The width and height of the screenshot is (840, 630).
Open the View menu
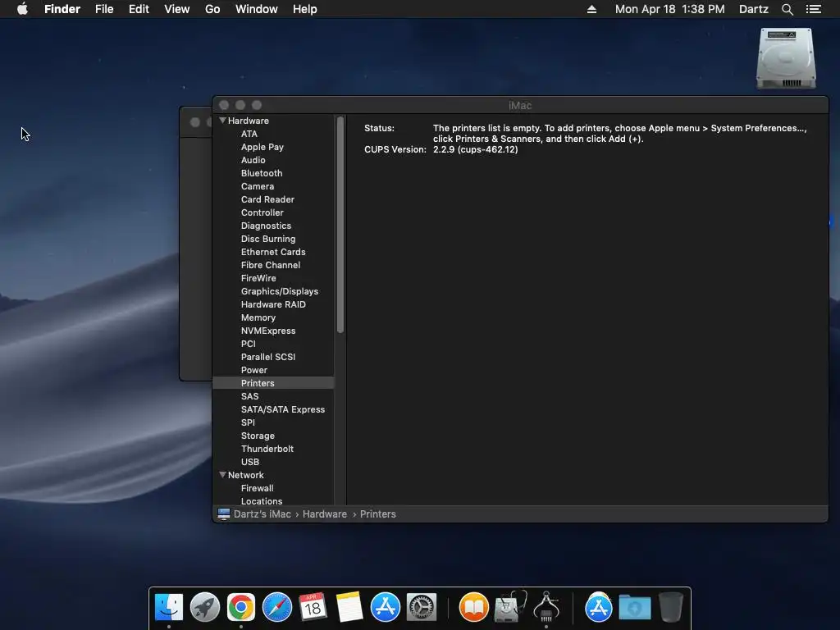pos(177,9)
